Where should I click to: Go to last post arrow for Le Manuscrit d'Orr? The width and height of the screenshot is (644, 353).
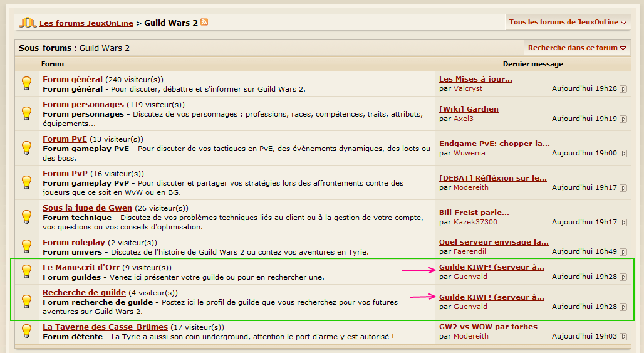coord(623,277)
